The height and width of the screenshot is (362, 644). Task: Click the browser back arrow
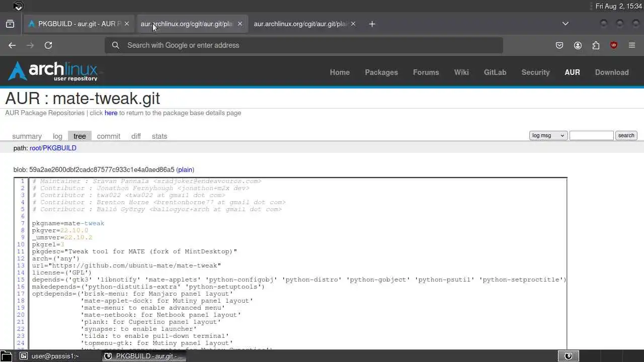pos(12,45)
